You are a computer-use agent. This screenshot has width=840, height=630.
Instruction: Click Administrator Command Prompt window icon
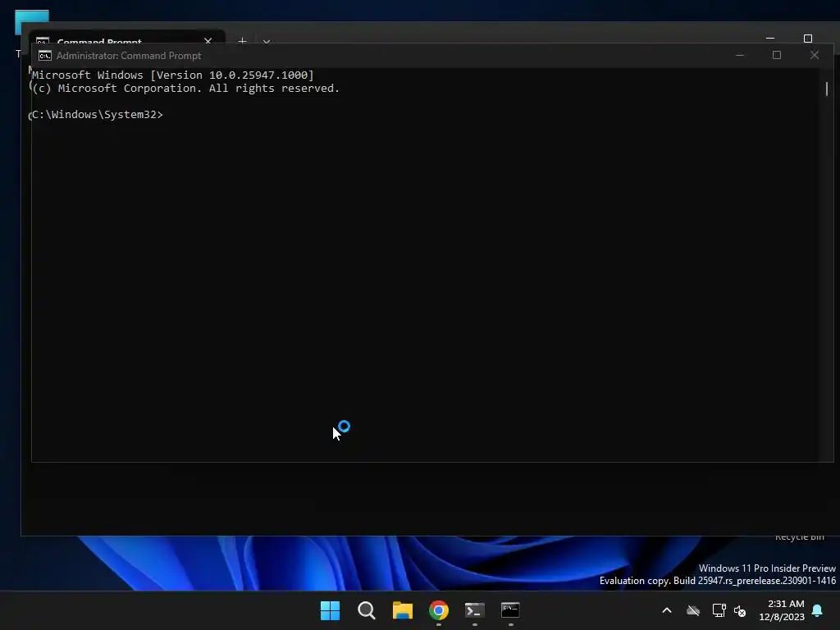click(45, 56)
